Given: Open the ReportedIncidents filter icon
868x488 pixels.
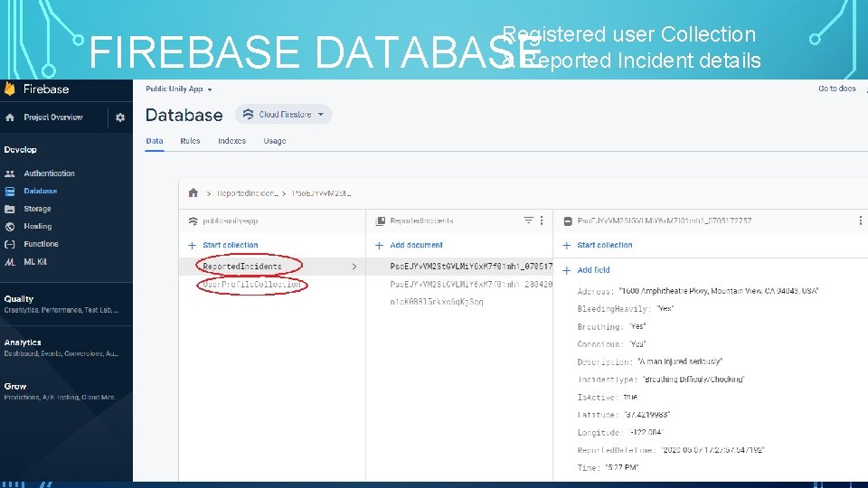Looking at the screenshot, I should [529, 221].
